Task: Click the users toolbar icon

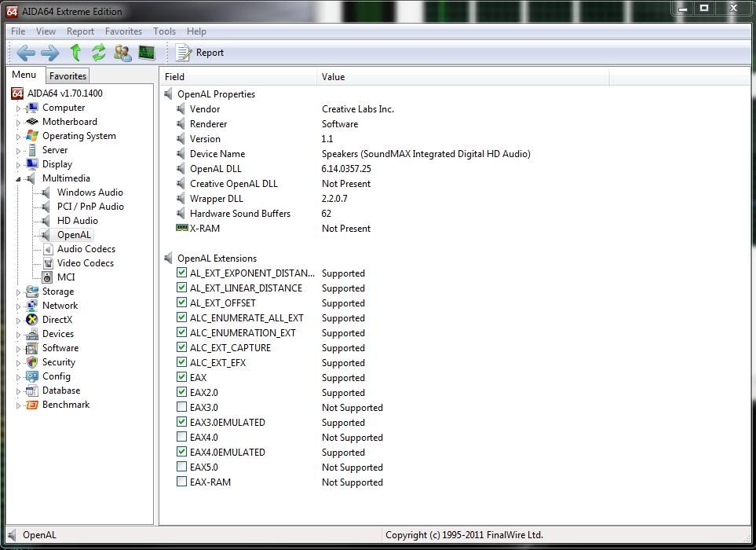Action: pyautogui.click(x=122, y=53)
